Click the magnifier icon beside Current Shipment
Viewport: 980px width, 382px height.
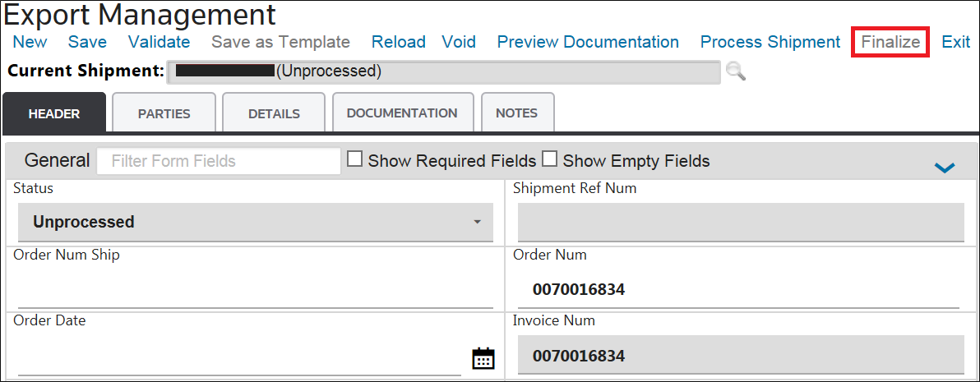(x=736, y=71)
